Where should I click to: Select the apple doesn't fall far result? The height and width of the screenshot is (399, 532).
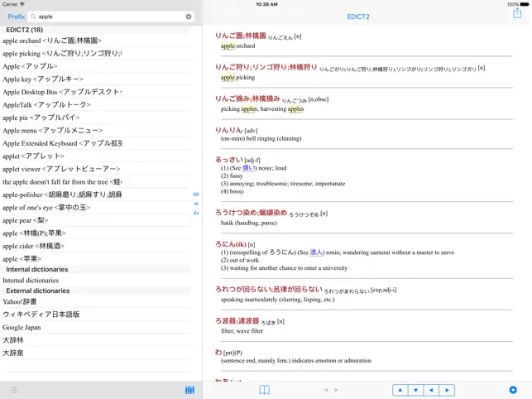click(x=96, y=182)
